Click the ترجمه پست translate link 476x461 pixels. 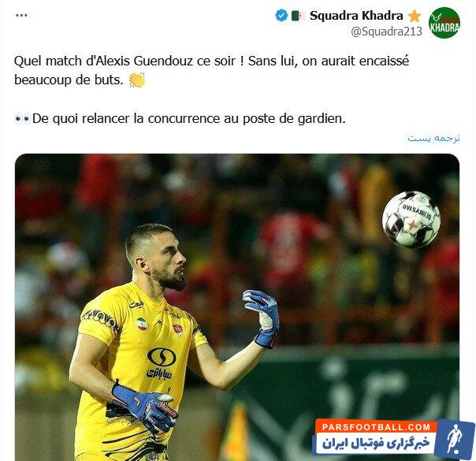click(x=433, y=139)
